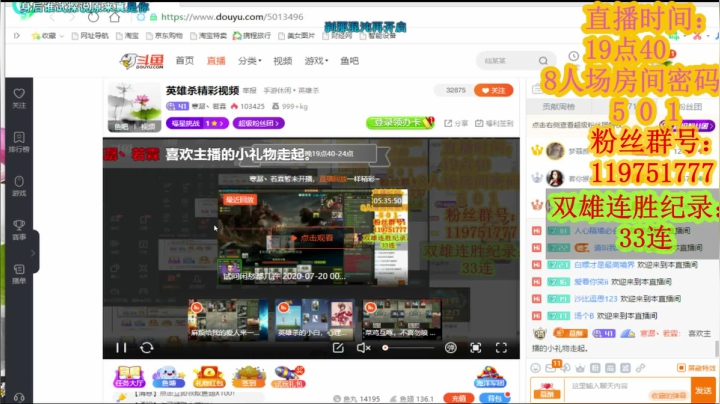Click the search magnifier icon

(543, 61)
